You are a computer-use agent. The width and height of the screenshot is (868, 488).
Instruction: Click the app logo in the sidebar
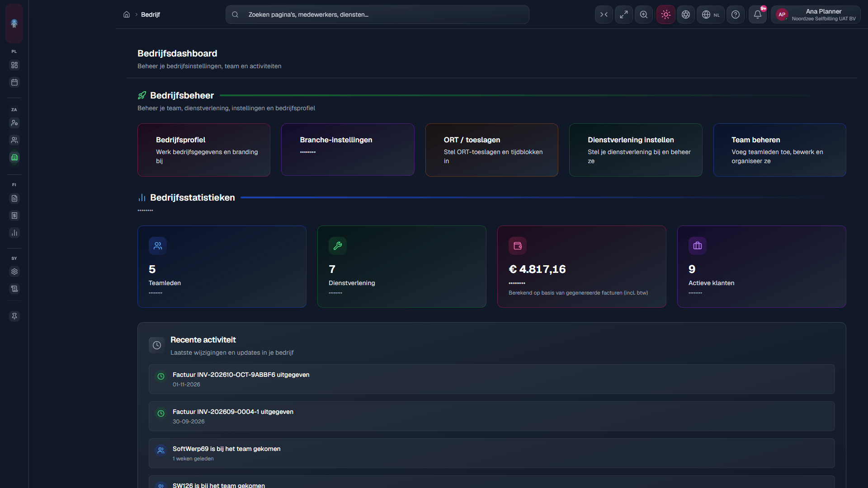click(14, 23)
